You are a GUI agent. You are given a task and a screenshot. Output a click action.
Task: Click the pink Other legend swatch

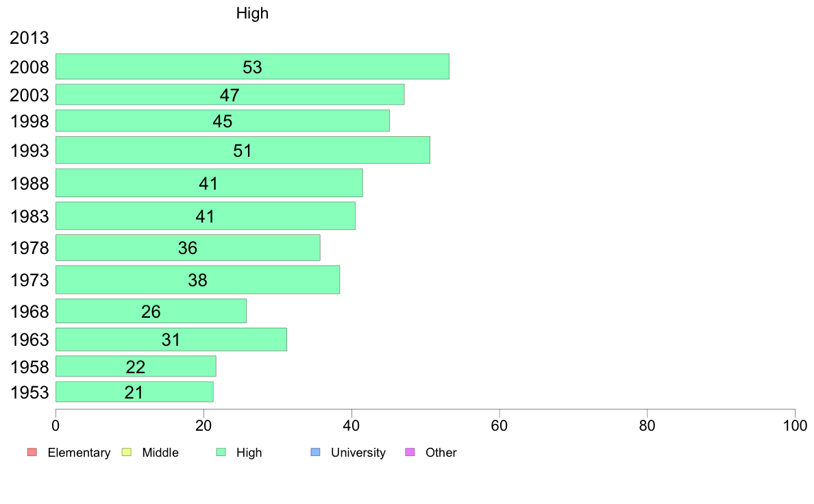click(x=410, y=452)
